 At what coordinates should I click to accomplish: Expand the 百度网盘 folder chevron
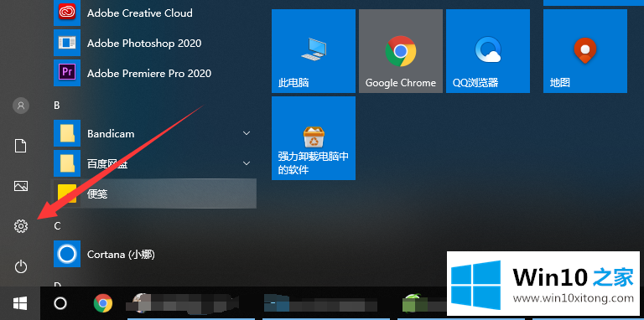click(247, 163)
